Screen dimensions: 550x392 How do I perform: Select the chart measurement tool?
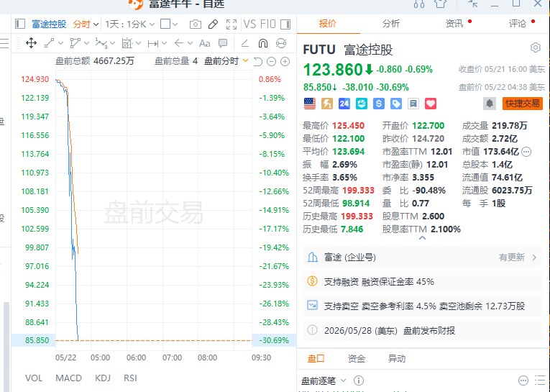click(127, 43)
